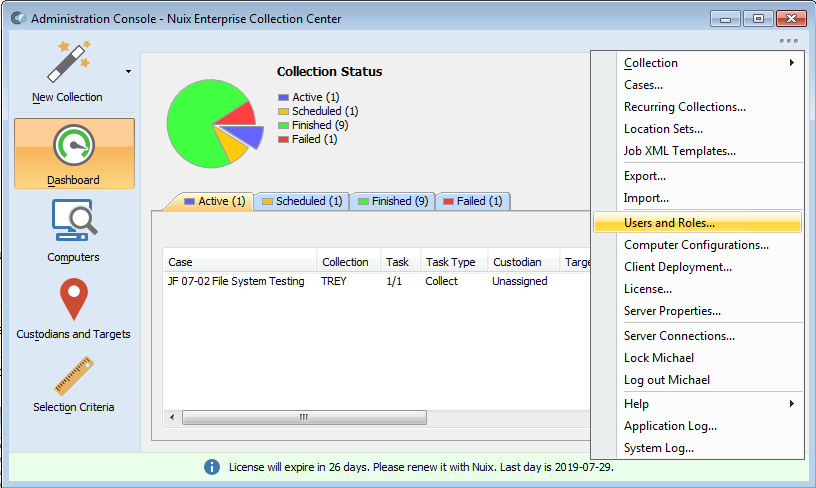The height and width of the screenshot is (488, 816).
Task: Open Server Properties... menu item
Action: [x=698, y=311]
